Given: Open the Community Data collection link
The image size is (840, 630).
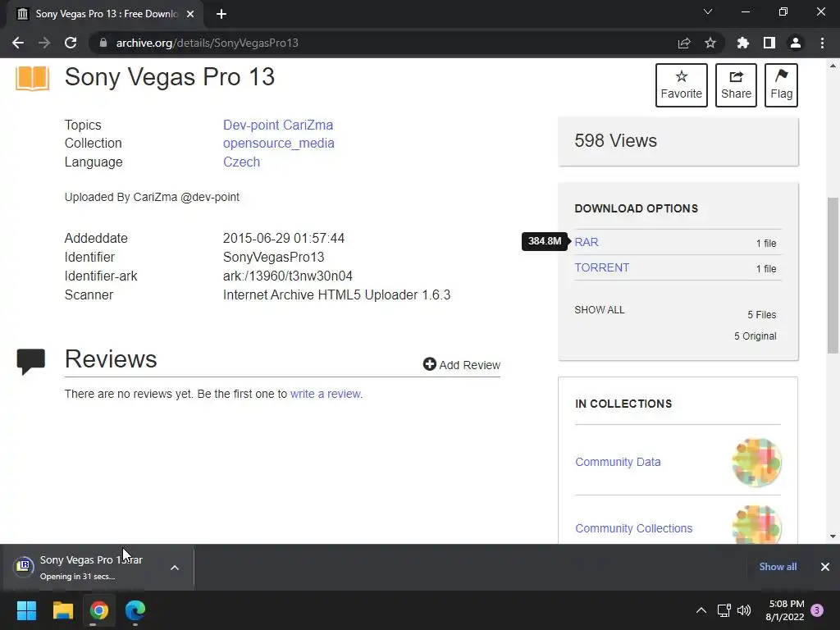Looking at the screenshot, I should coord(618,462).
